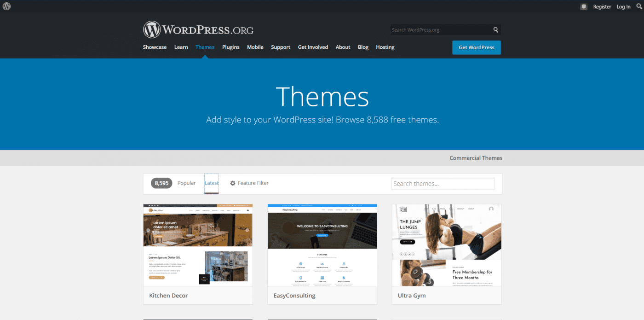Open the About navigation item

[343, 47]
